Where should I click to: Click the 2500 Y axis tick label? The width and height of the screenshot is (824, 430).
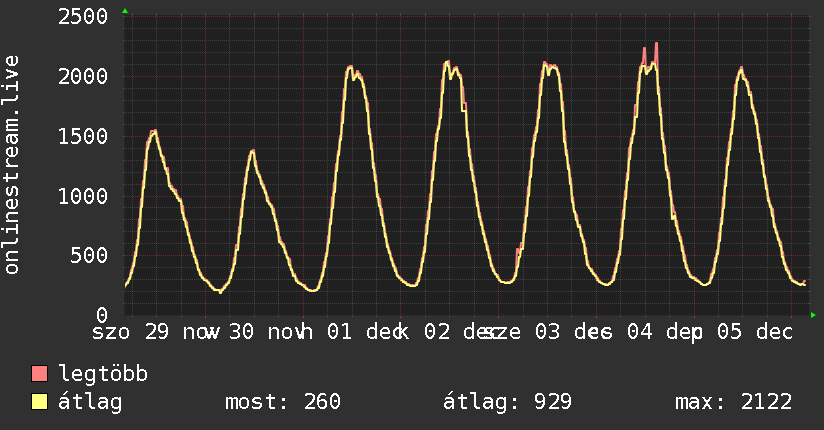tap(83, 17)
